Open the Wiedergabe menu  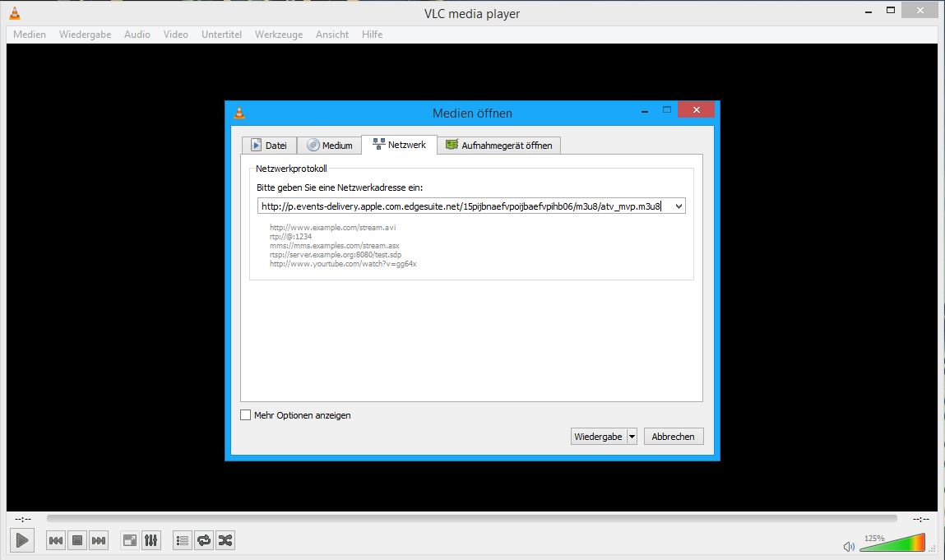coord(85,35)
